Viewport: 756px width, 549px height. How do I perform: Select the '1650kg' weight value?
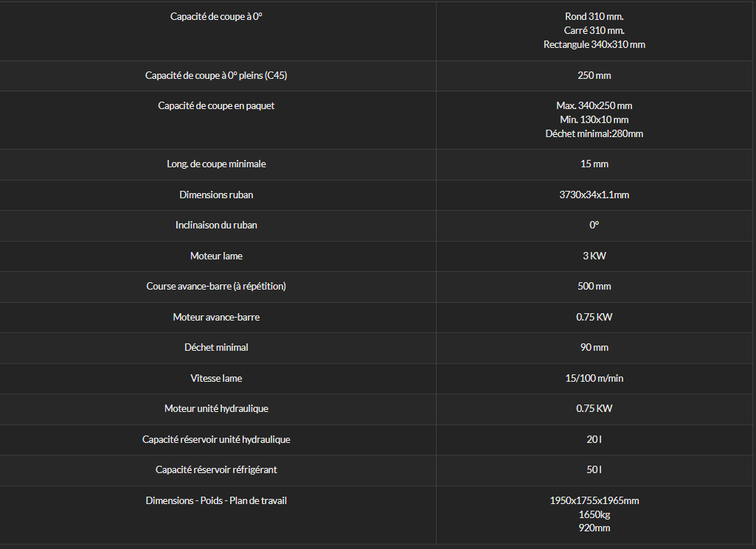594,514
